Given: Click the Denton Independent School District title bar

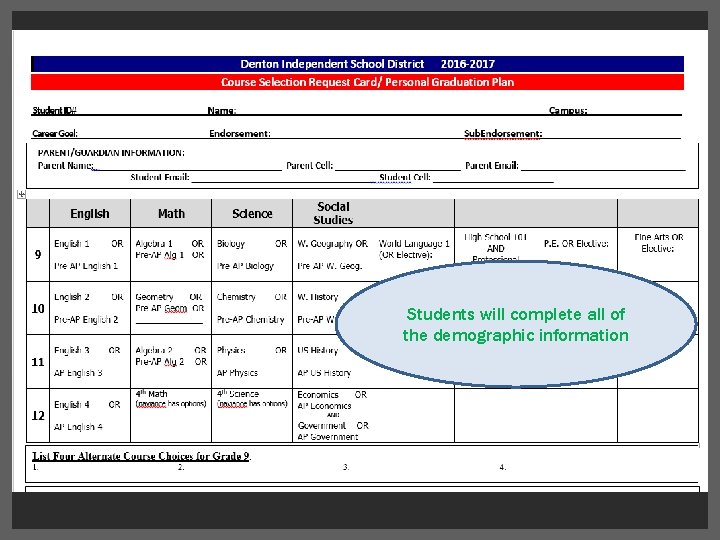Looking at the screenshot, I should click(358, 64).
